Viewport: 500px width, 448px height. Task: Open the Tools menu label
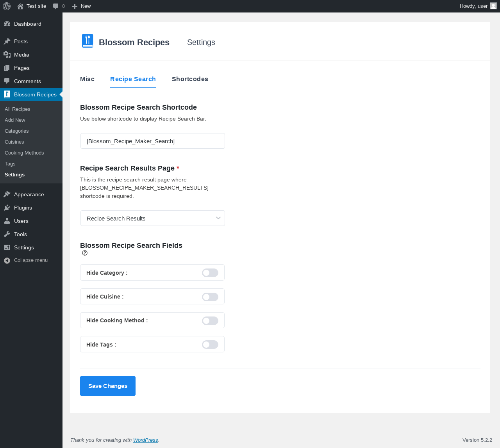pyautogui.click(x=20, y=234)
